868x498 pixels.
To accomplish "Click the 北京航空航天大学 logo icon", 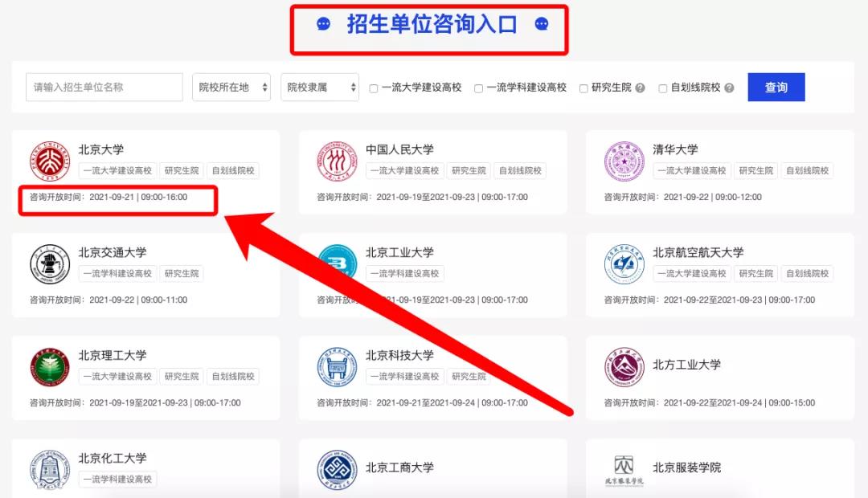I will coord(624,264).
